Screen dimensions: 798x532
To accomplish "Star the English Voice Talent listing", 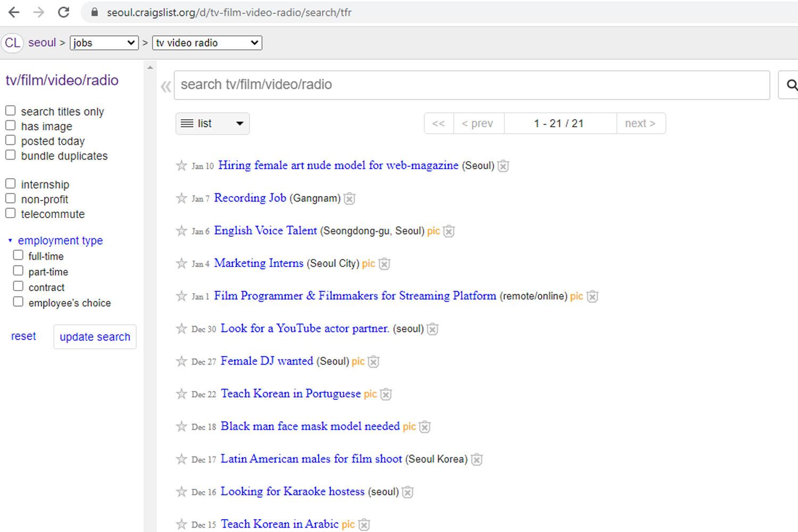I will pos(181,231).
